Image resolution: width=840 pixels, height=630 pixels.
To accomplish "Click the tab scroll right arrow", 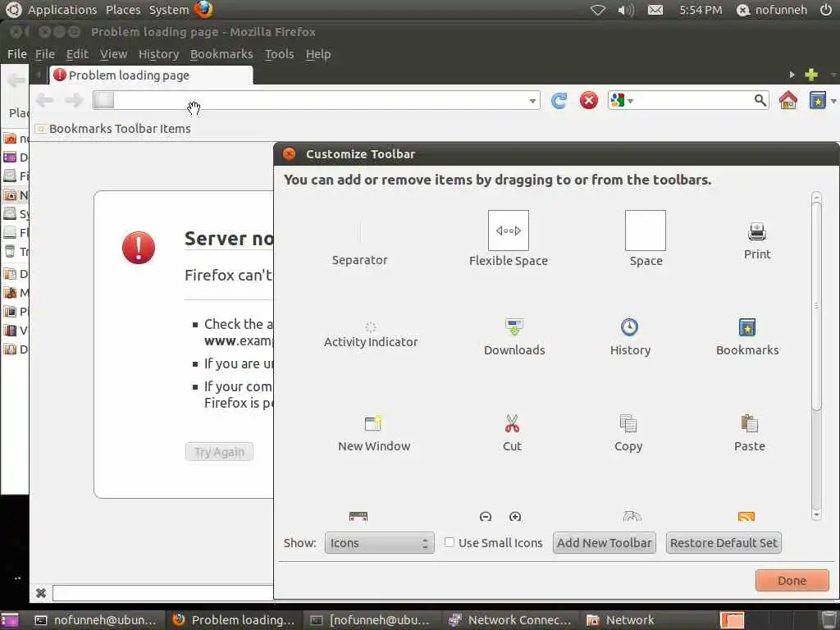I will tap(792, 75).
